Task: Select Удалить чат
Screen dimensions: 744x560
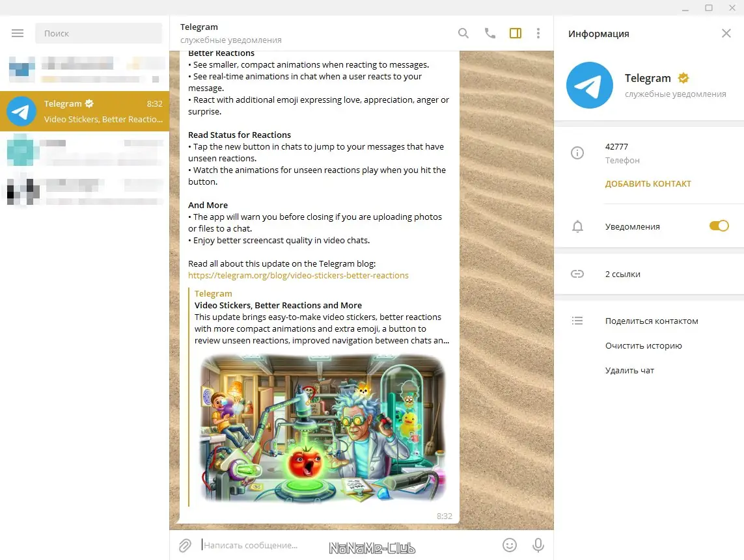Action: point(629,370)
